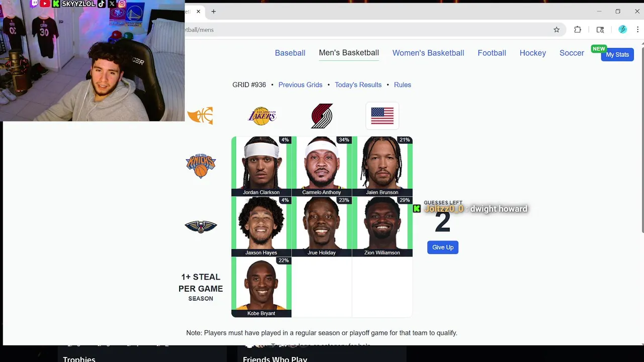Open Chrome three-dot menu
Image resolution: width=644 pixels, height=362 pixels.
(x=637, y=30)
